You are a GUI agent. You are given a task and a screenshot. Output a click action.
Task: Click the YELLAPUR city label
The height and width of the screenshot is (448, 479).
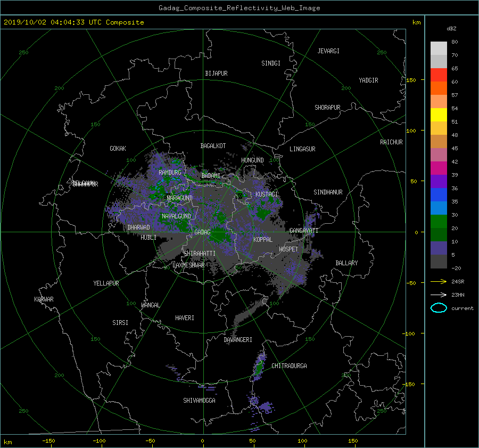tap(106, 283)
